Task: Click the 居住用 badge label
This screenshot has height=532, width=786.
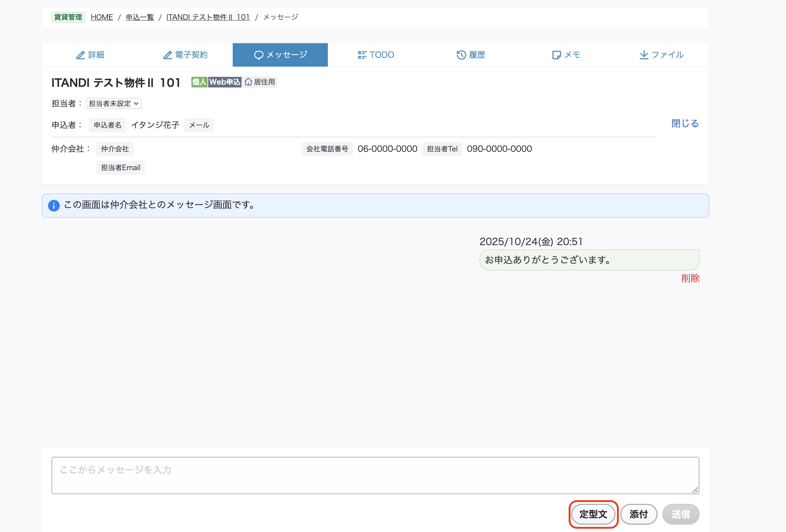Action: click(x=265, y=82)
